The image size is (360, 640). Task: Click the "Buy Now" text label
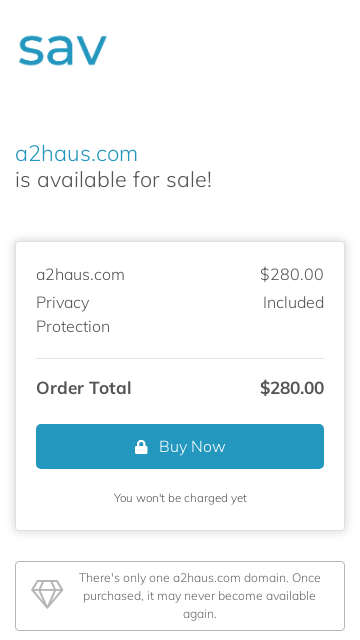[x=192, y=447]
